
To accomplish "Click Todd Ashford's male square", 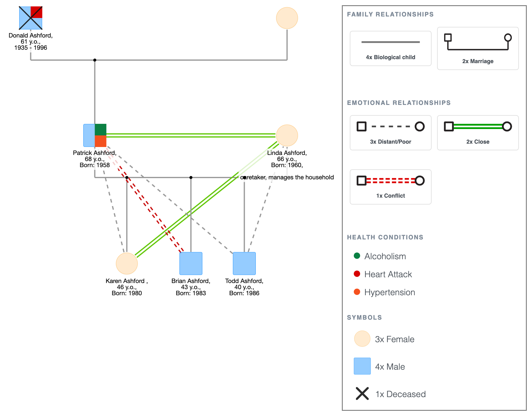I will 244,264.
